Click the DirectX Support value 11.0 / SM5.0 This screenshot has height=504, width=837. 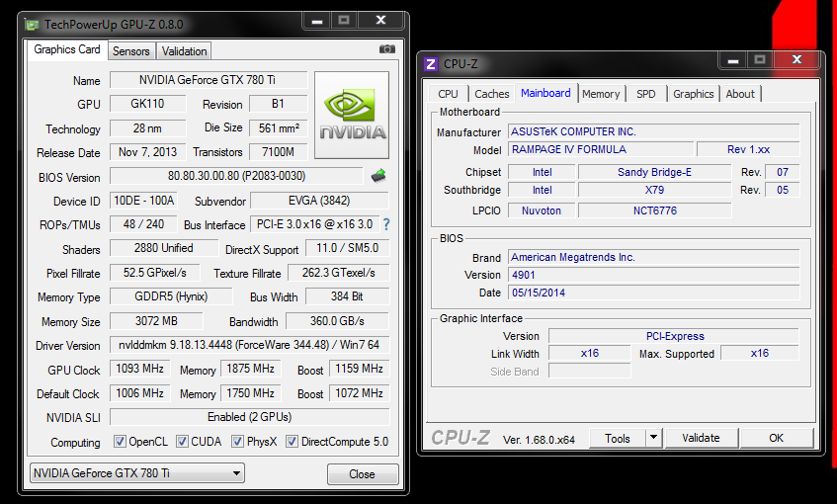[x=348, y=248]
